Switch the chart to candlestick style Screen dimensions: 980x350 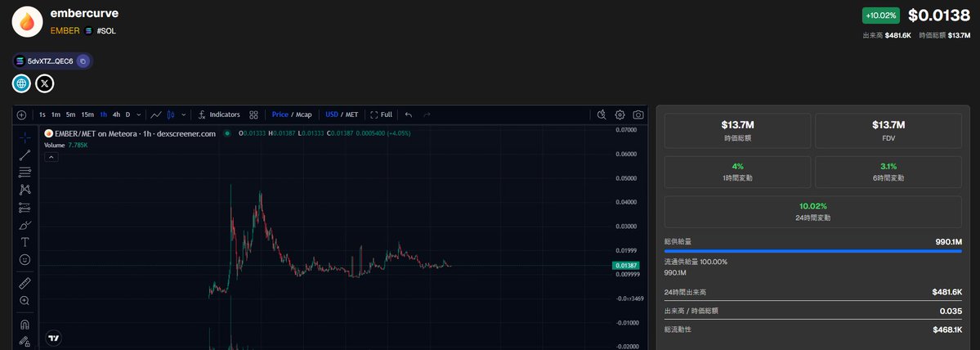pos(171,115)
